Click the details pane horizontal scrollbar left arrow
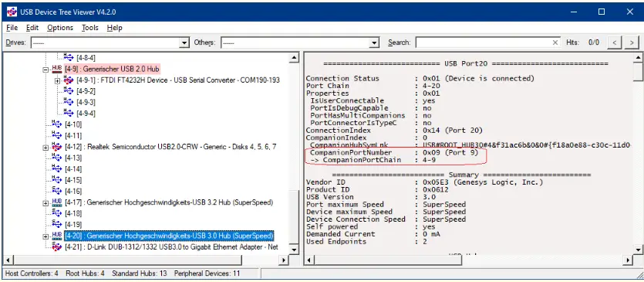 pos(309,260)
